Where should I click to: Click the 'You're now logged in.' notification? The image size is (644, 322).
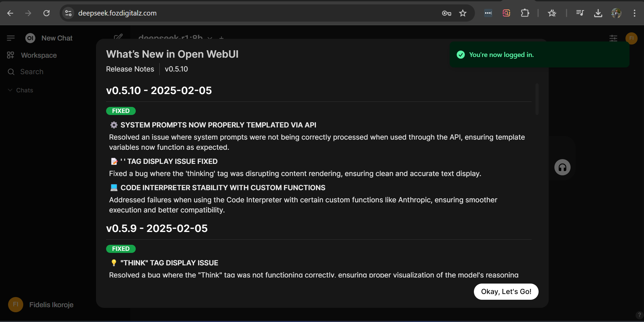pyautogui.click(x=540, y=55)
